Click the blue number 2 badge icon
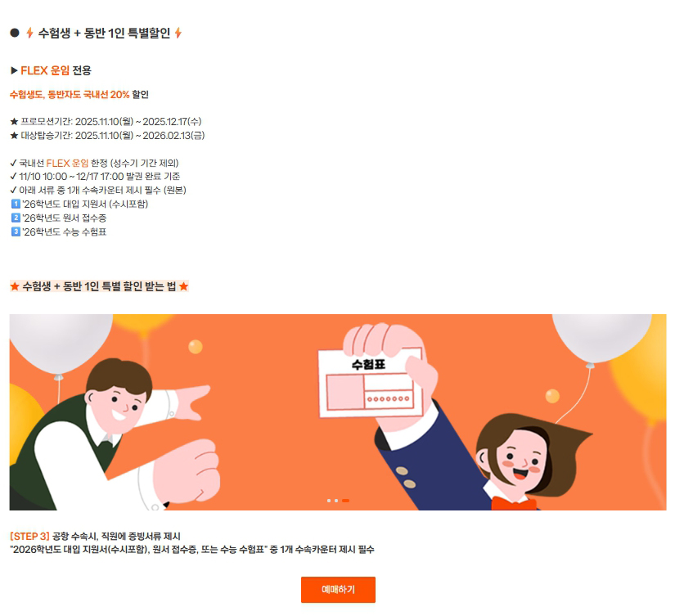675x616 pixels. (16, 218)
